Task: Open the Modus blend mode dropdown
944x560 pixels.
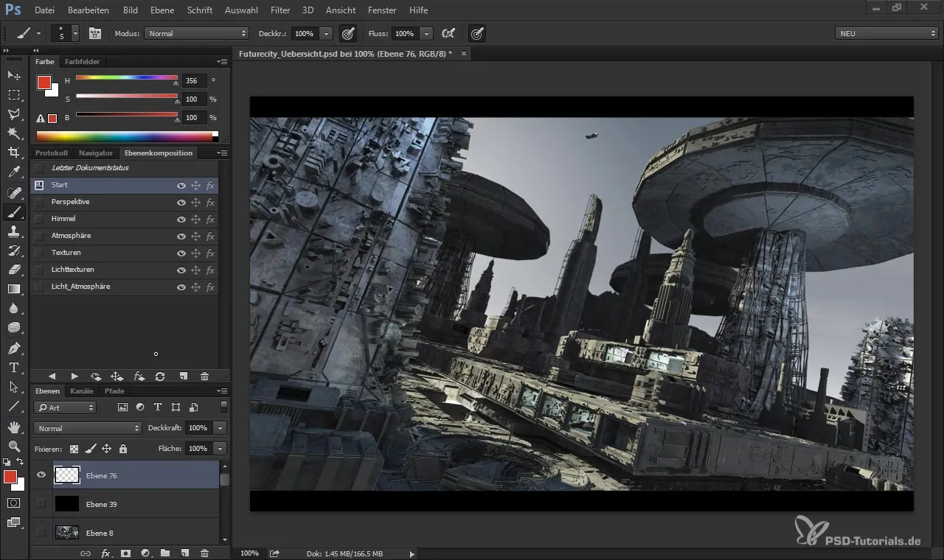Action: click(x=197, y=33)
